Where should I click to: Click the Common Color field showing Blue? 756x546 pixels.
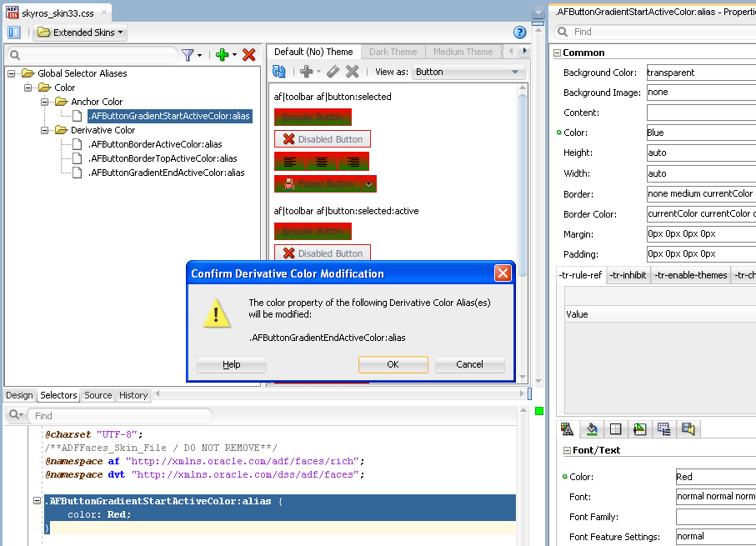[x=701, y=133]
